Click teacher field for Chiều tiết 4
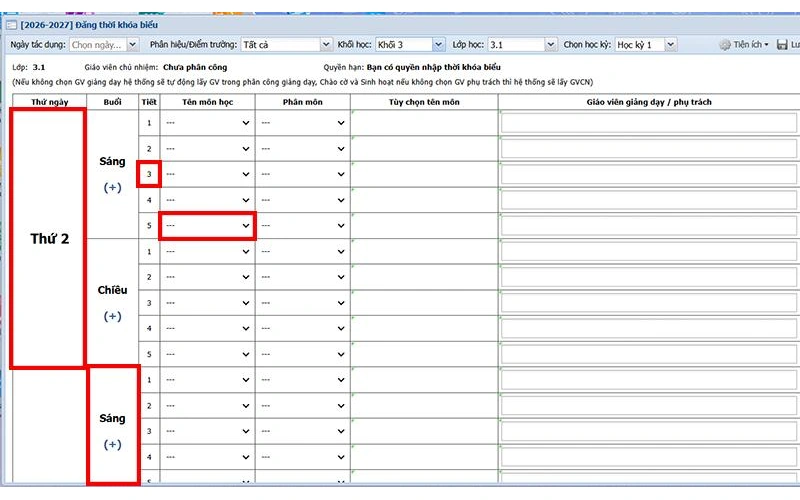 [x=649, y=329]
